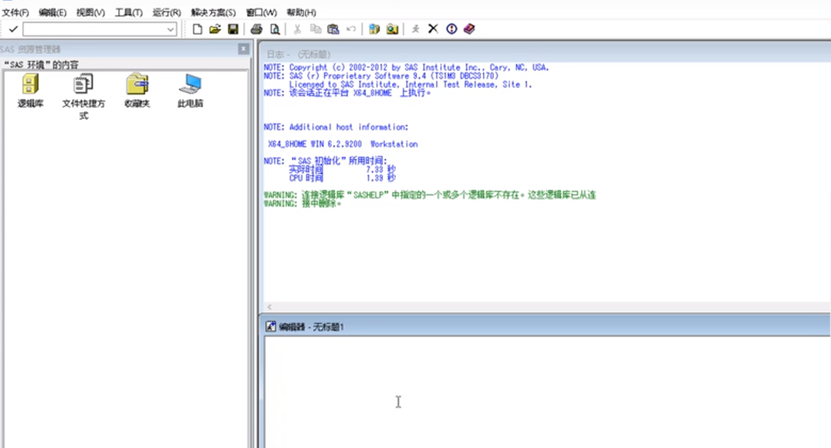Open the 文件(F) menu
Viewport: 831px width, 448px height.
pyautogui.click(x=15, y=12)
